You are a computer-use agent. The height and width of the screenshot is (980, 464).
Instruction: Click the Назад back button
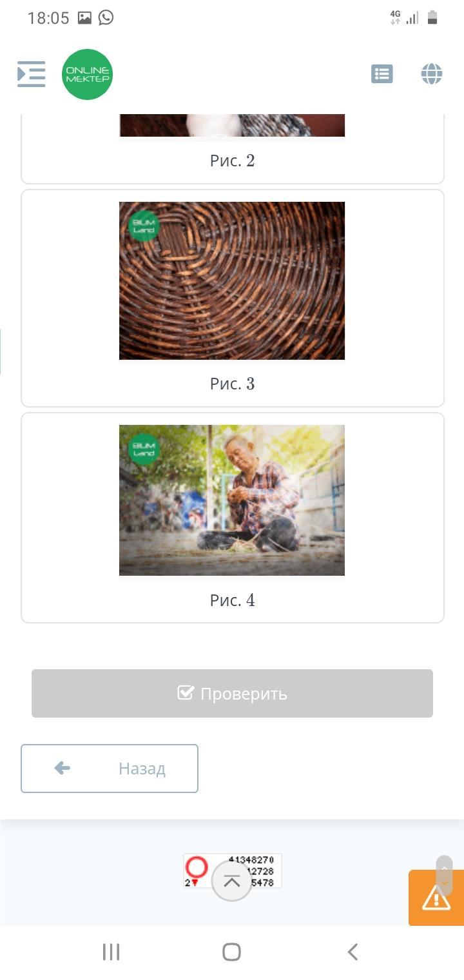(x=110, y=769)
